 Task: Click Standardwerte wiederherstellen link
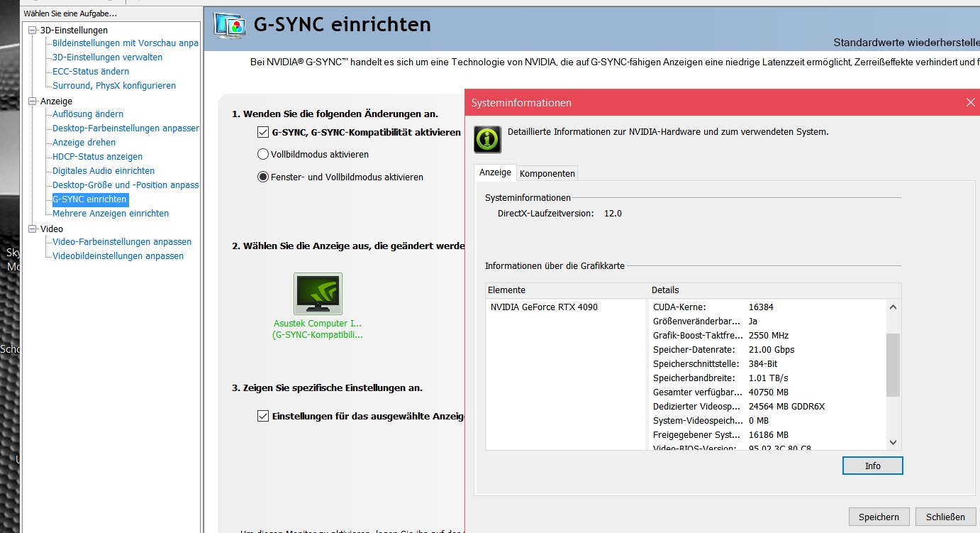tap(906, 43)
